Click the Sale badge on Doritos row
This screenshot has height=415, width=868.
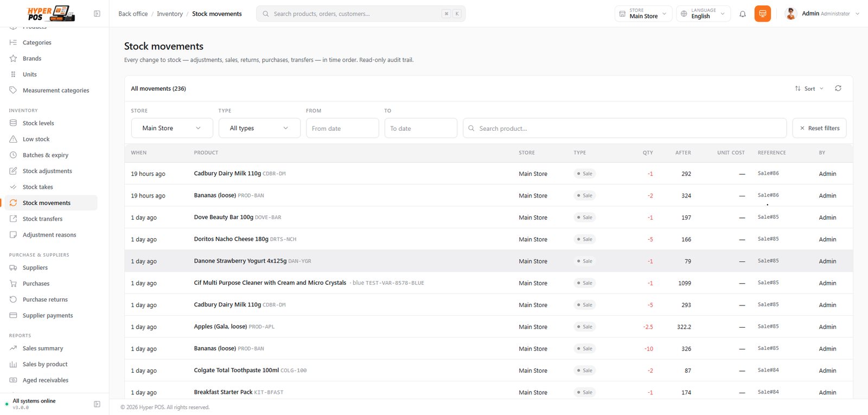[585, 239]
